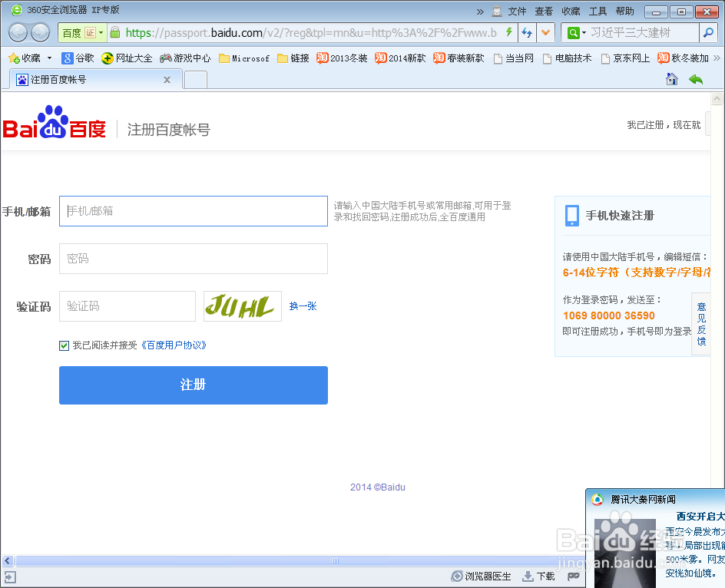Open the 谷歌 bookmark
Image resolution: width=725 pixels, height=588 pixels.
pos(78,58)
